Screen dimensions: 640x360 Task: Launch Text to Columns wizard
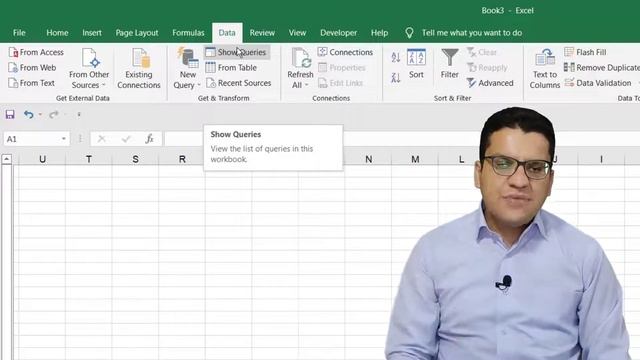[x=544, y=68]
